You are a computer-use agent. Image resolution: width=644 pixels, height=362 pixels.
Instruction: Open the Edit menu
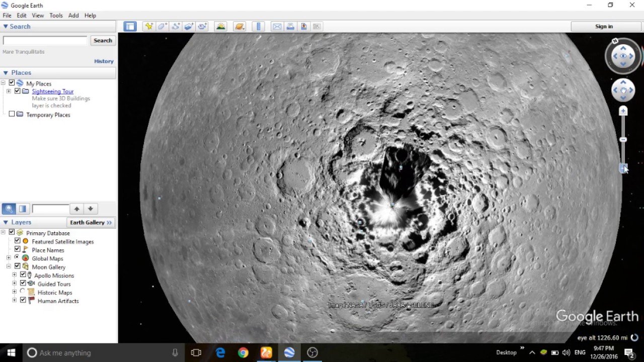coord(22,16)
